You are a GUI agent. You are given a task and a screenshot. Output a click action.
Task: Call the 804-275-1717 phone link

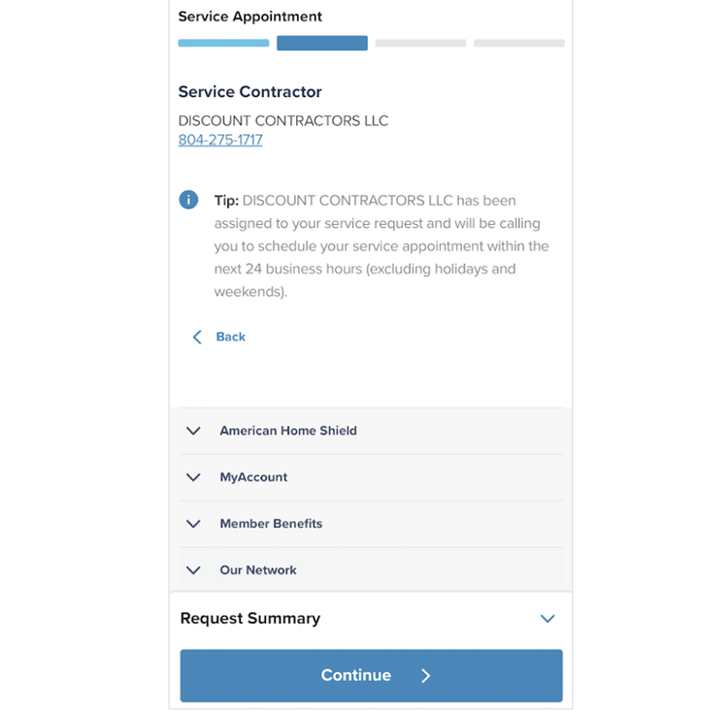[220, 140]
